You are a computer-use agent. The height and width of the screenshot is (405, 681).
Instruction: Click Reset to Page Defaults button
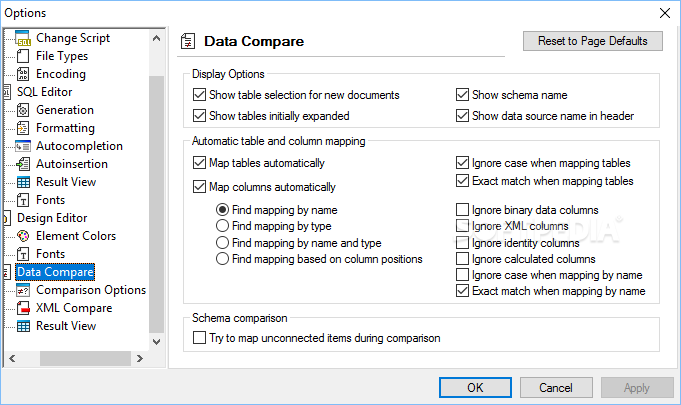(x=593, y=41)
